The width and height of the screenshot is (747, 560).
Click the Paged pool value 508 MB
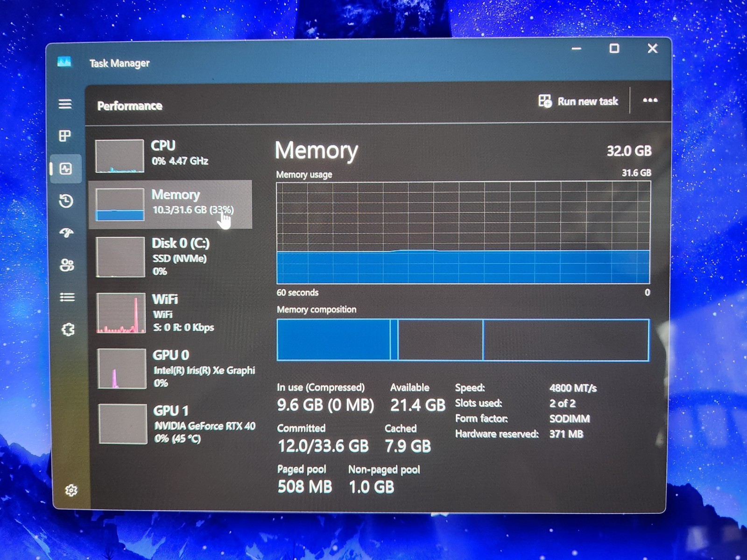coord(305,487)
